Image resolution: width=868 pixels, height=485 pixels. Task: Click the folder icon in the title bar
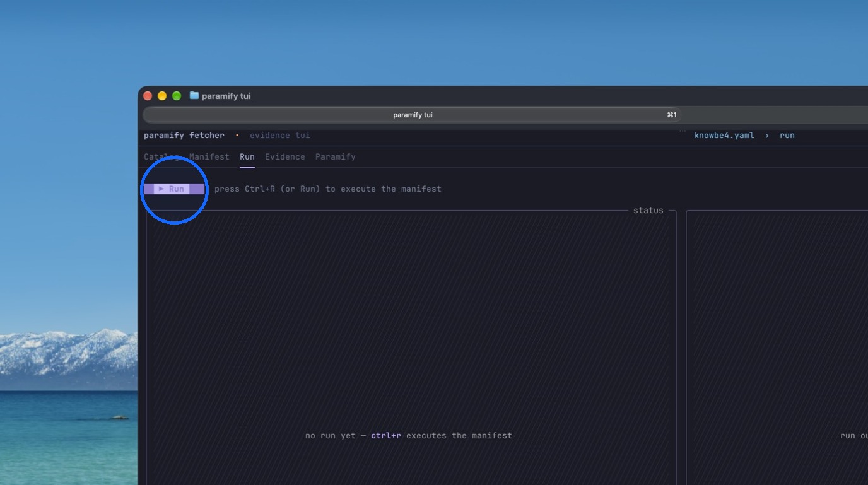tap(194, 96)
